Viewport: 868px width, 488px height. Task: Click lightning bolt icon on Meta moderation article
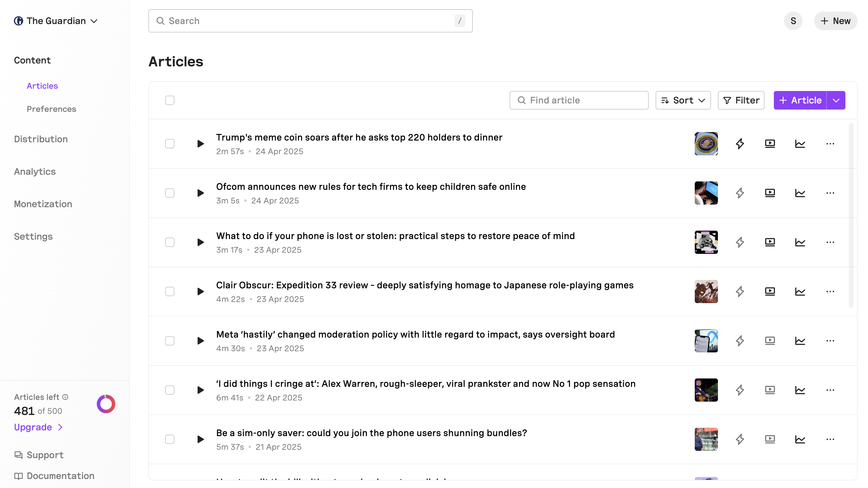(x=740, y=341)
